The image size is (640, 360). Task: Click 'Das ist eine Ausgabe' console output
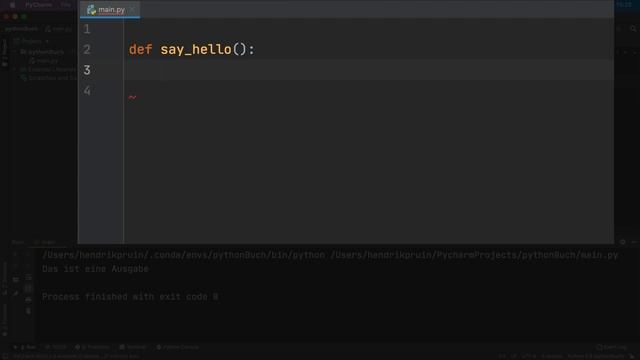96,269
